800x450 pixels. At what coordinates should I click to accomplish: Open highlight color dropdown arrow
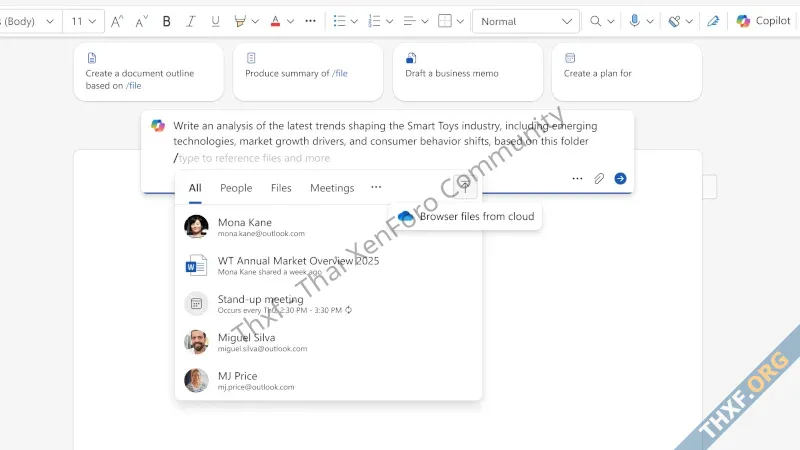(255, 21)
